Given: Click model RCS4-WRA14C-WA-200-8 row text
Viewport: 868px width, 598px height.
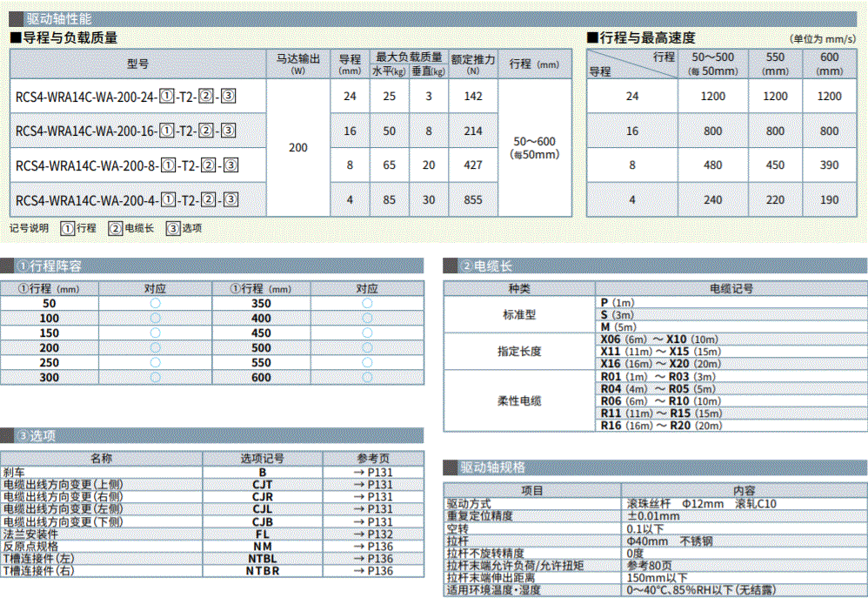Looking at the screenshot, I should coord(127,165).
